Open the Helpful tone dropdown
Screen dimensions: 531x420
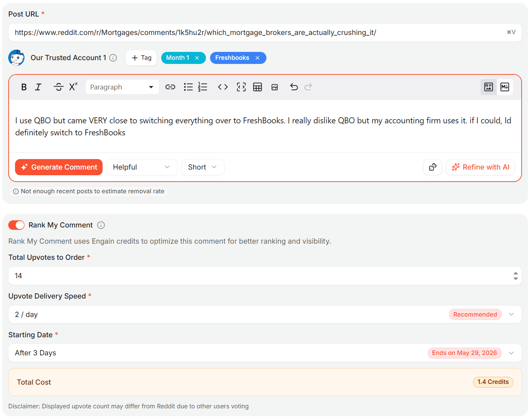pos(142,167)
